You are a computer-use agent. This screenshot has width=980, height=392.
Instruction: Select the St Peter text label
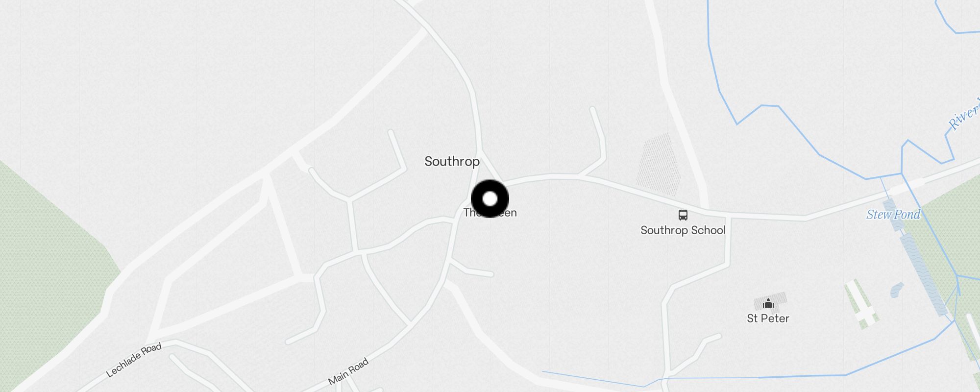click(x=768, y=318)
